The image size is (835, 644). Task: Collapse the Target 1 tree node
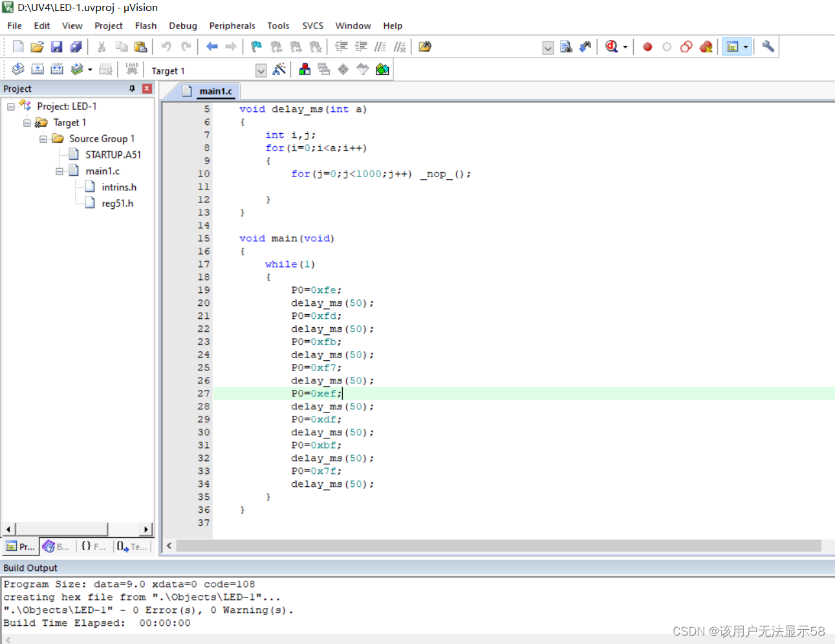click(x=27, y=123)
